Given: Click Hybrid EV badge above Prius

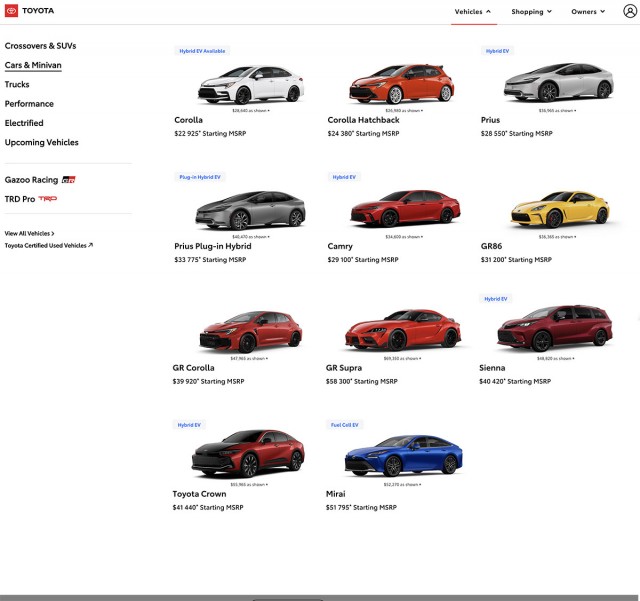Looking at the screenshot, I should [497, 51].
